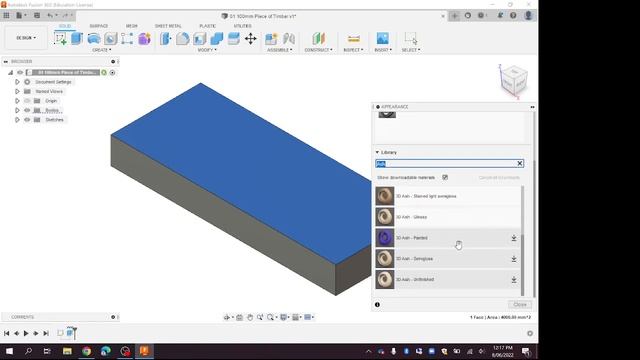640x360 pixels.
Task: Select the Create Sketch tool
Action: tap(60, 39)
